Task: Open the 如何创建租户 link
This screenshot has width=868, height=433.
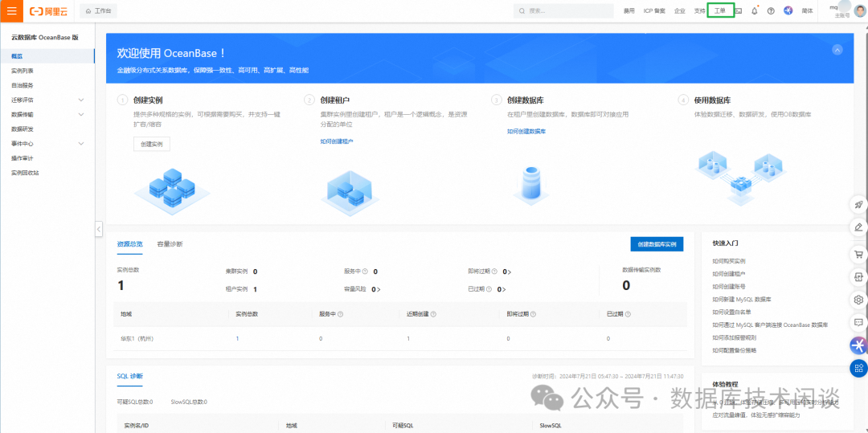Action: point(337,141)
